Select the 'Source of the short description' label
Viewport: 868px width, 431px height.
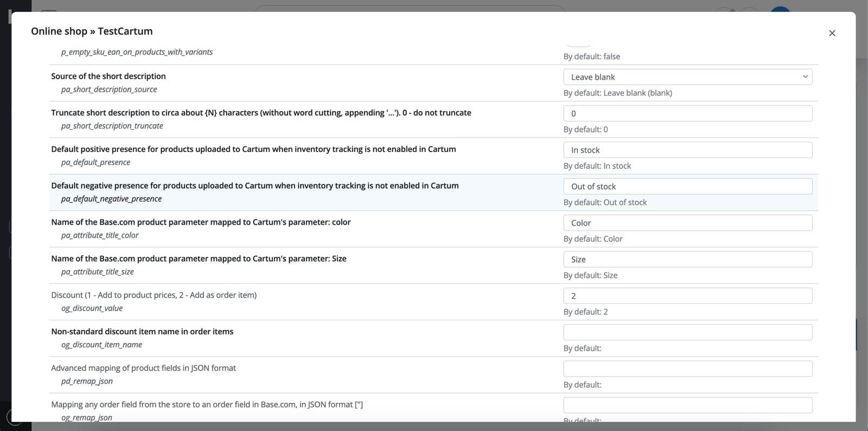pyautogui.click(x=108, y=76)
